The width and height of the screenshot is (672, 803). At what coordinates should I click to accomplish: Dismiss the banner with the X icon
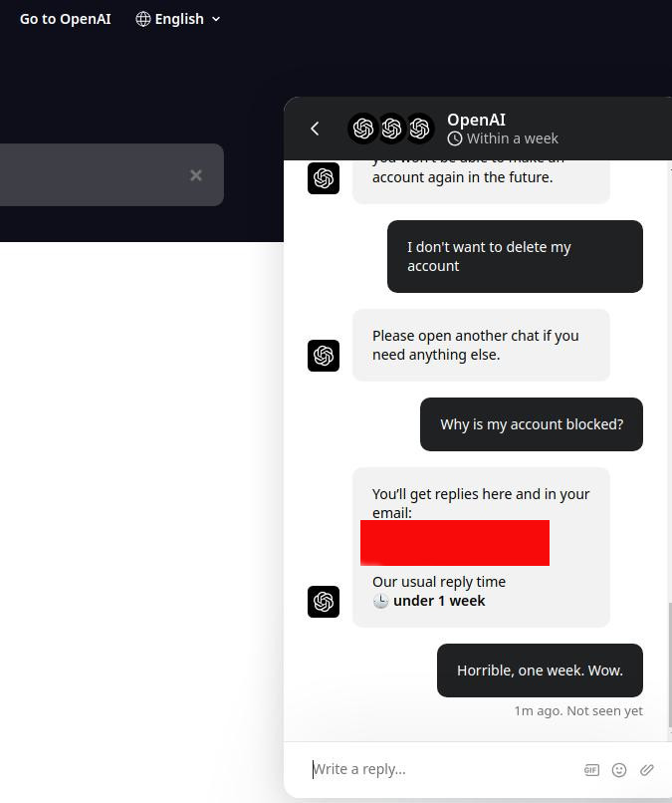click(x=196, y=175)
